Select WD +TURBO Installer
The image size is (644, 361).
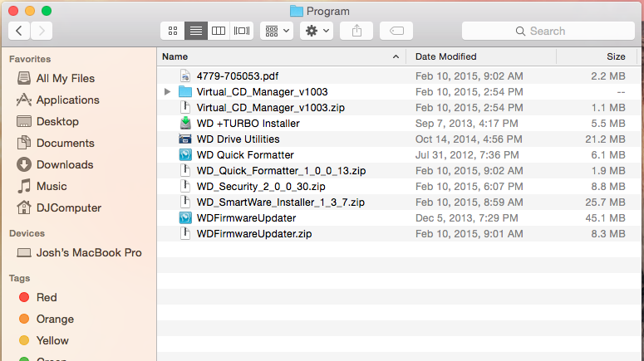click(248, 124)
